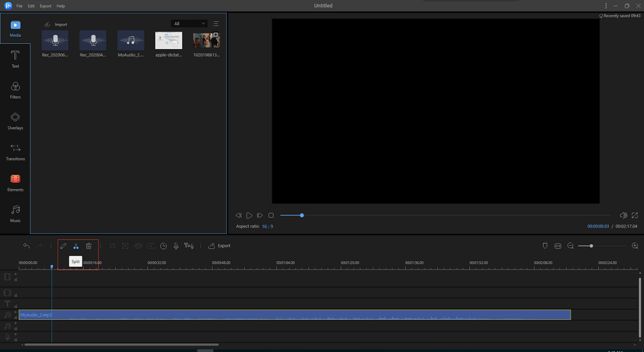644x352 pixels.
Task: Lock the audio track containing MyAudio_2.mp3
Action: [x=15, y=317]
